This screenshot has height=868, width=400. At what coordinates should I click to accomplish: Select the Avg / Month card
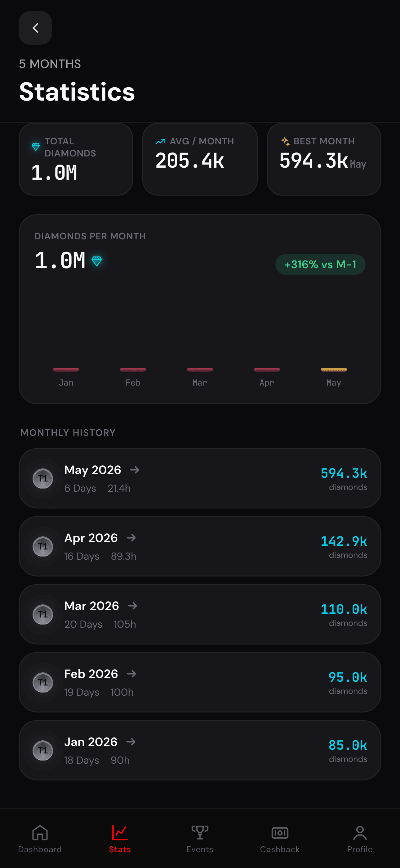tap(200, 159)
